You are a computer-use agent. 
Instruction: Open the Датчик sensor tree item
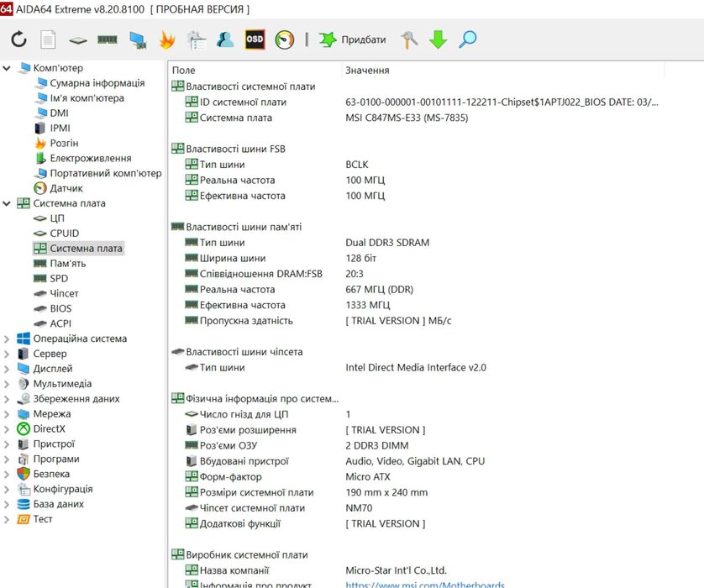[66, 188]
